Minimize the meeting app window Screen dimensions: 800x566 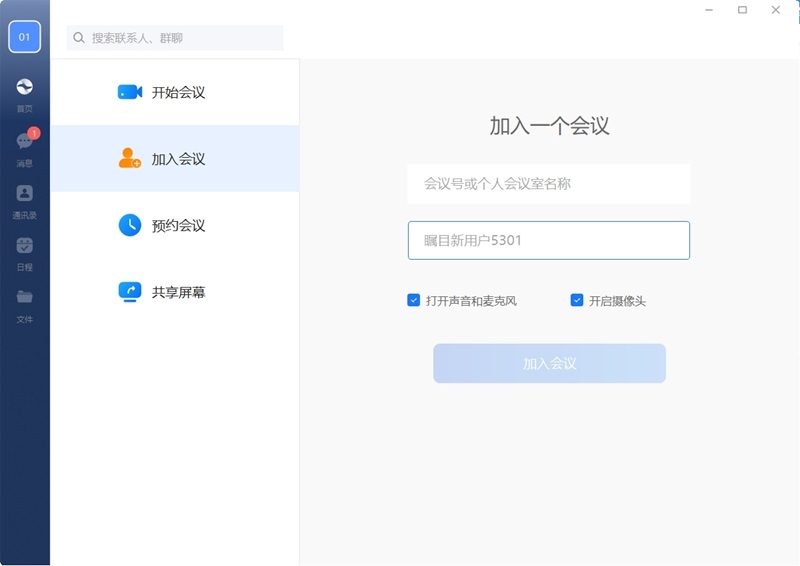tap(709, 10)
